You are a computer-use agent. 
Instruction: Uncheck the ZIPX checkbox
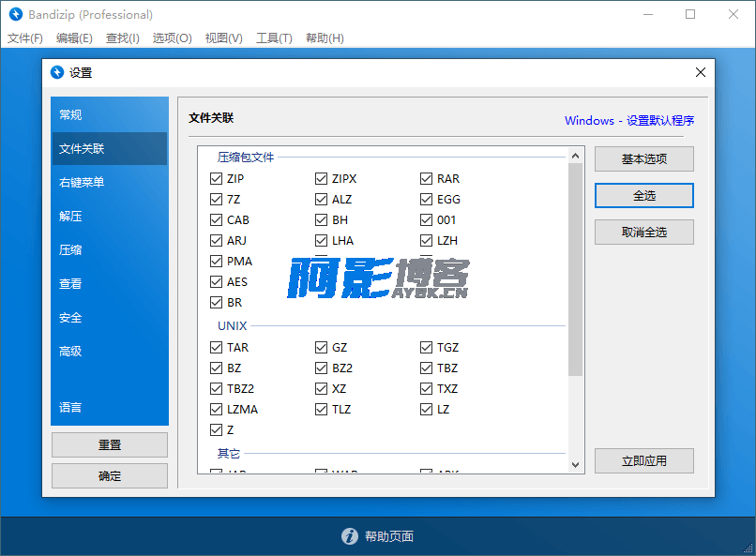pyautogui.click(x=321, y=179)
